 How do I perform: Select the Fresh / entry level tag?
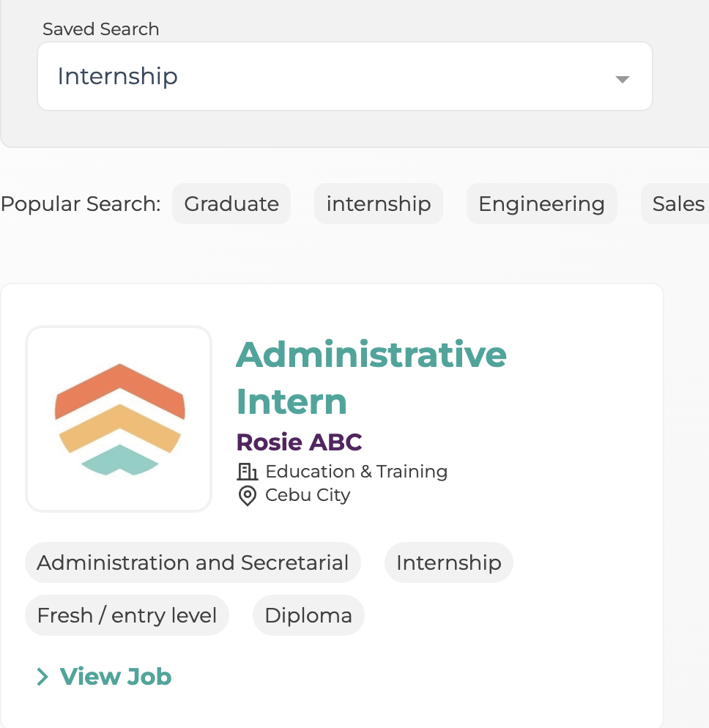[127, 616]
